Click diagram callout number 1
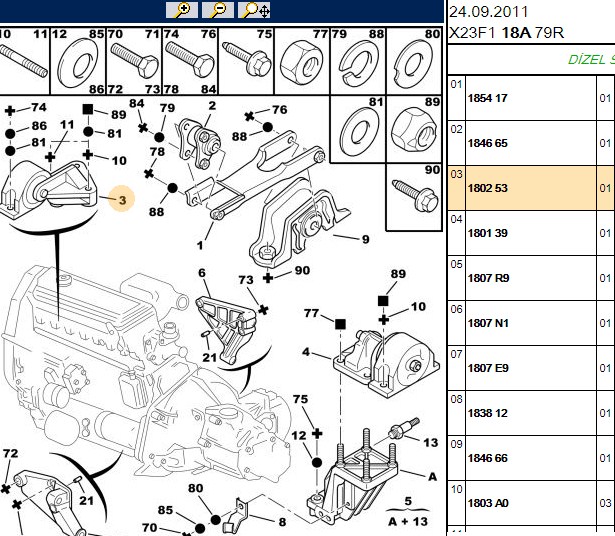The image size is (615, 536). coord(200,245)
